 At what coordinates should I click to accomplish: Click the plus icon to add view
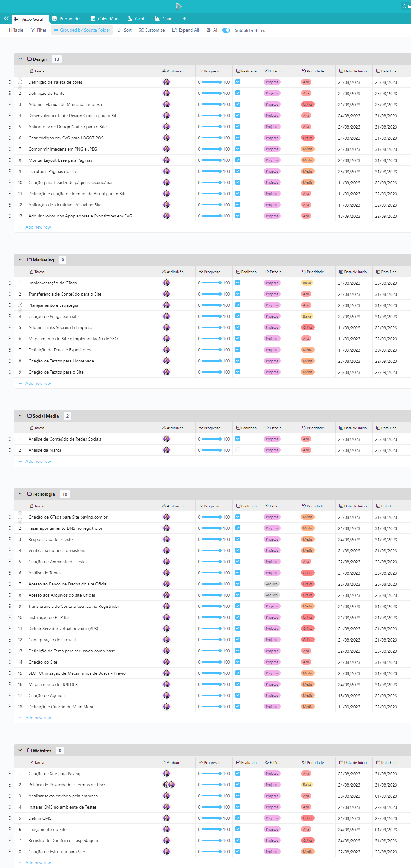pyautogui.click(x=184, y=19)
